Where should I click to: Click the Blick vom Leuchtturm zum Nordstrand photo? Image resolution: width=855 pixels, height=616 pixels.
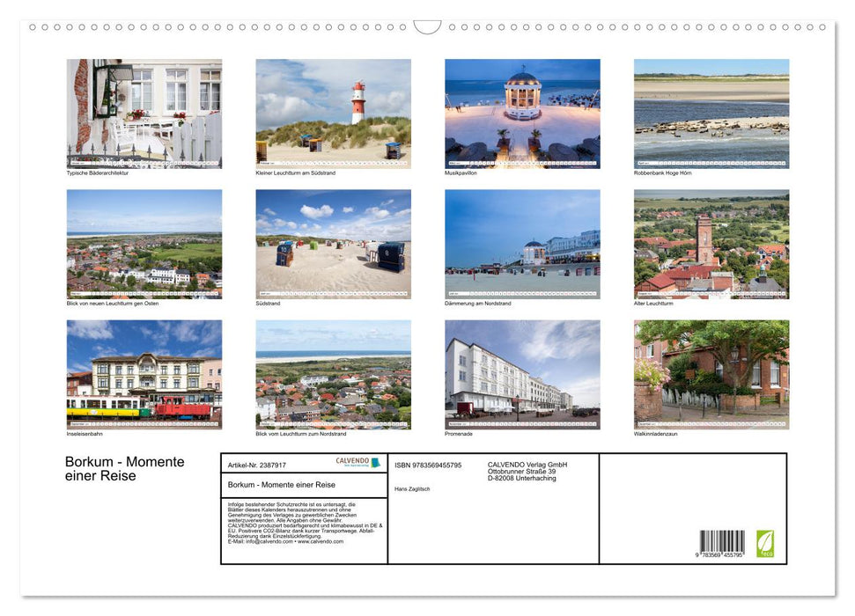pyautogui.click(x=333, y=375)
